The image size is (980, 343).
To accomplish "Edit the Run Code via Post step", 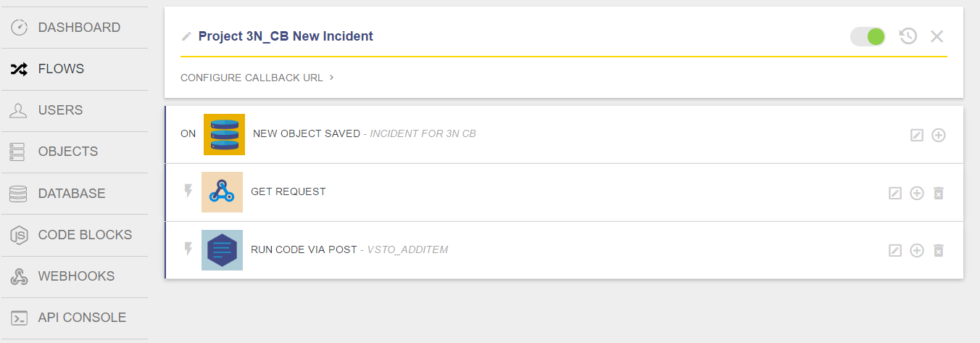I will click(x=895, y=250).
